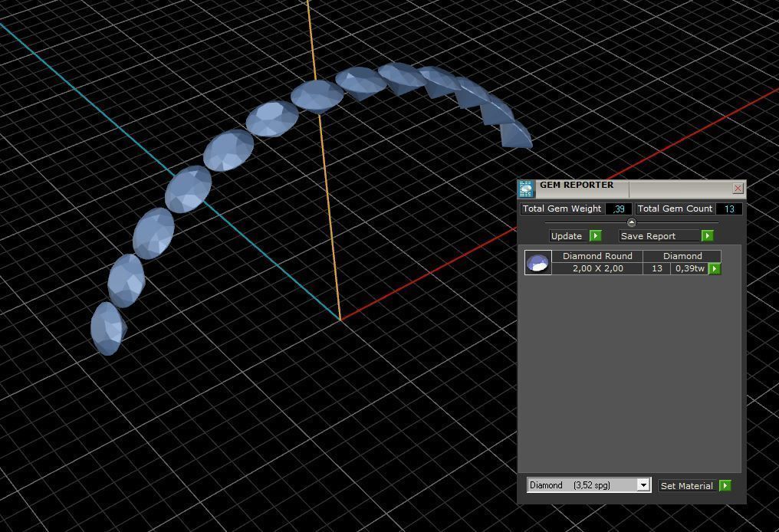Click the Gem Reporter panel icon
Viewport: 779px width, 532px height.
[x=526, y=189]
